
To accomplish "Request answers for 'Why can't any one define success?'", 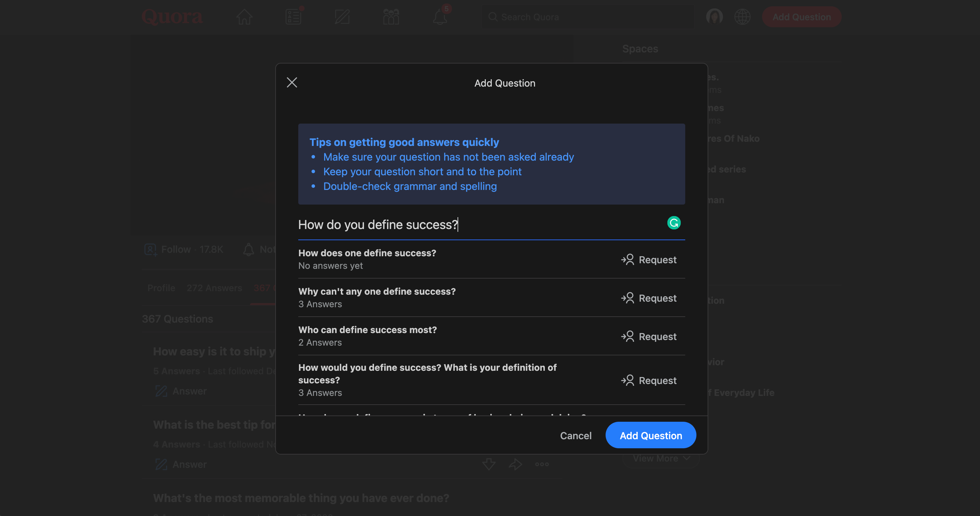I will coord(649,298).
